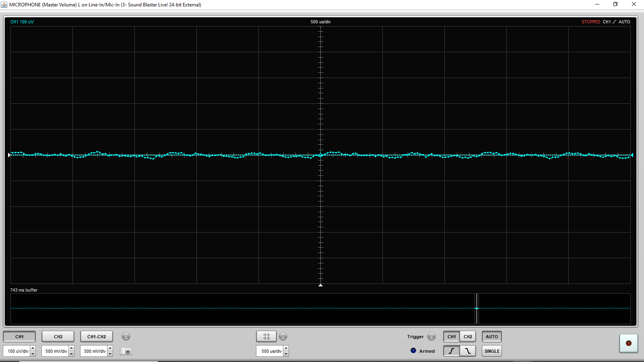Screen dimensions: 644x362
Task: Click the '743 ms buffer' label
Action: coord(24,290)
